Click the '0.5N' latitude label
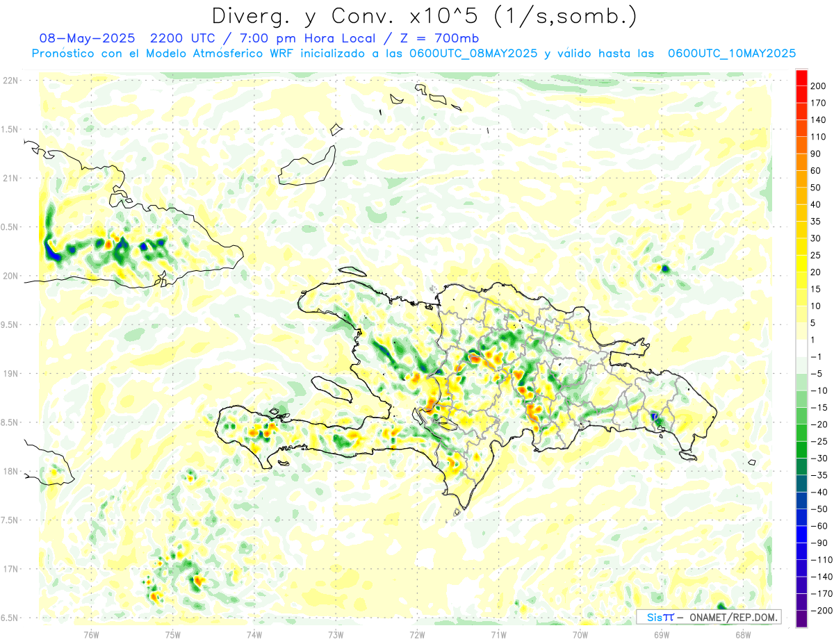Viewport: 834px width, 644px height. pyautogui.click(x=10, y=227)
